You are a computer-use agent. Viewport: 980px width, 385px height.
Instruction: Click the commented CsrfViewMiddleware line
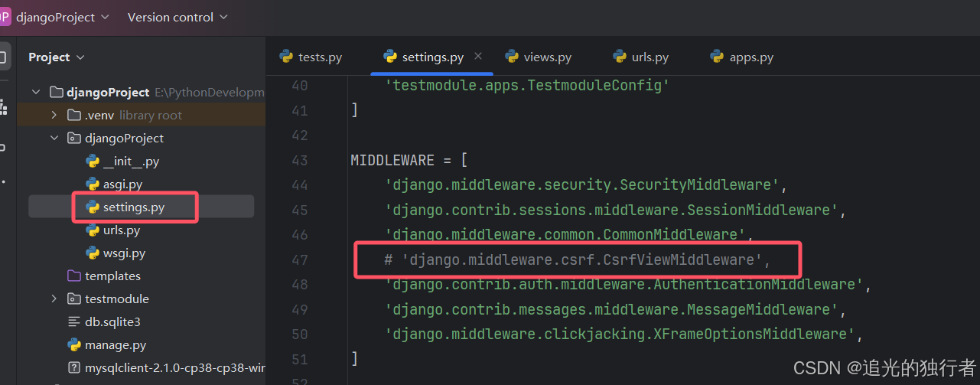point(578,260)
